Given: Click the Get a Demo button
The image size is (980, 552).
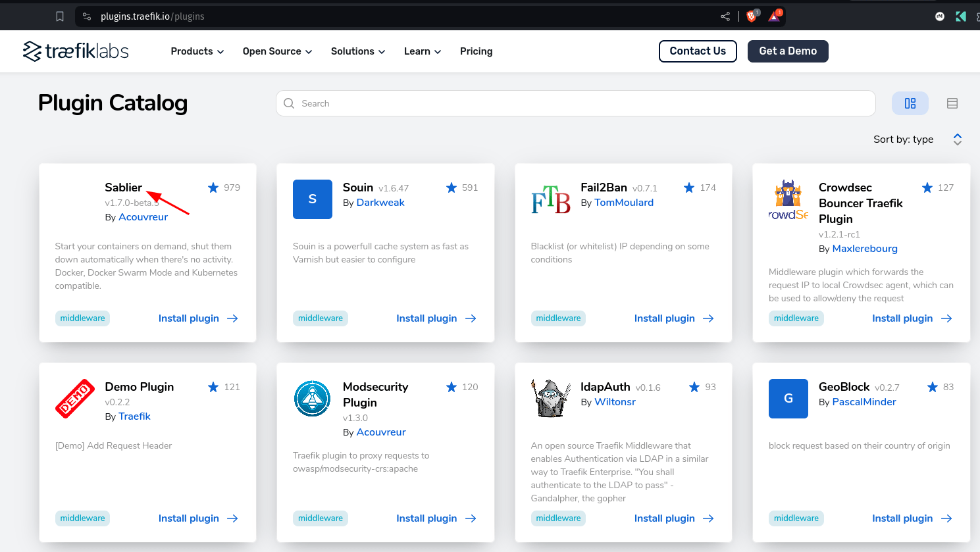Looking at the screenshot, I should [x=788, y=51].
